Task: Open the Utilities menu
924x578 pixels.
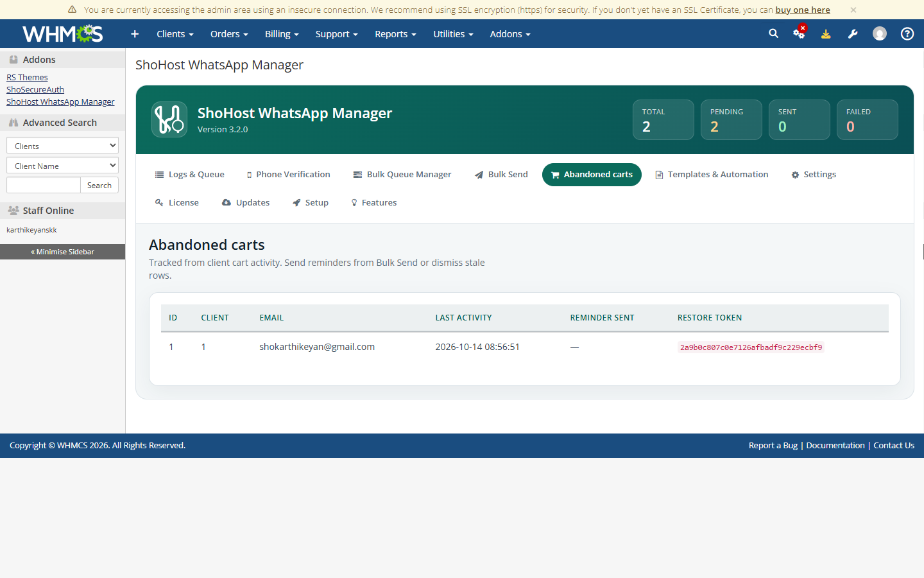Action: (453, 34)
